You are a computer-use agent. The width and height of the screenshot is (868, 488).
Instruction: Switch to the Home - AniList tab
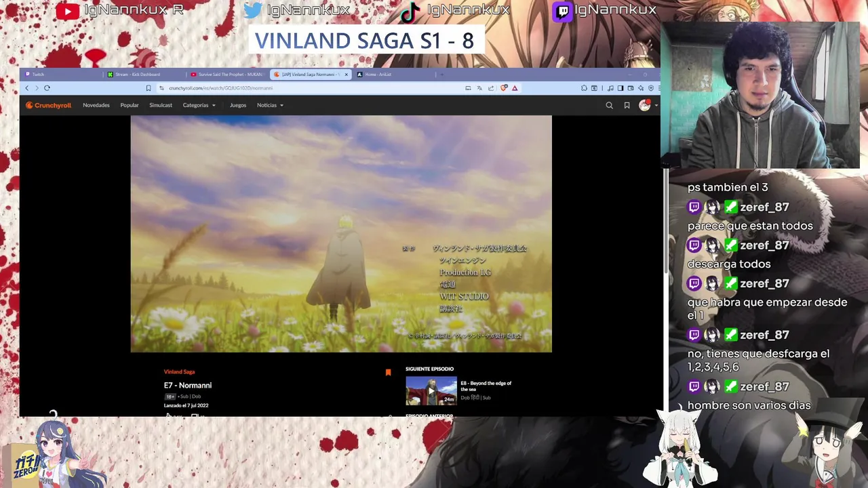coord(393,75)
